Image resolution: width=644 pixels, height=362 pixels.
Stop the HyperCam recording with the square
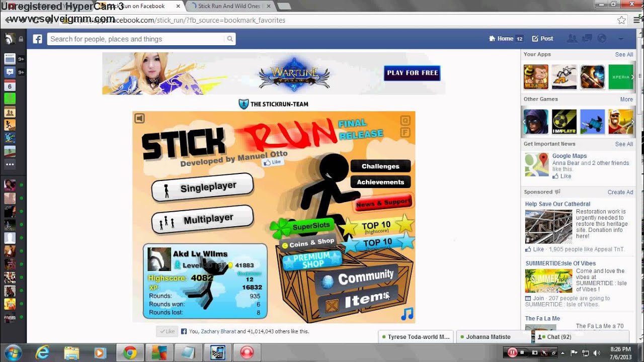(522, 352)
